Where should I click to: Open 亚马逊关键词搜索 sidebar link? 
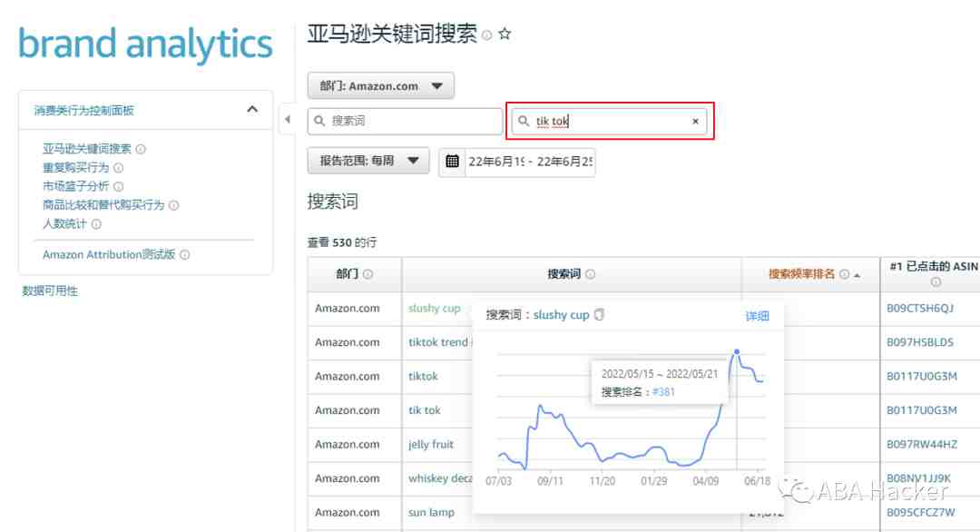tap(87, 149)
